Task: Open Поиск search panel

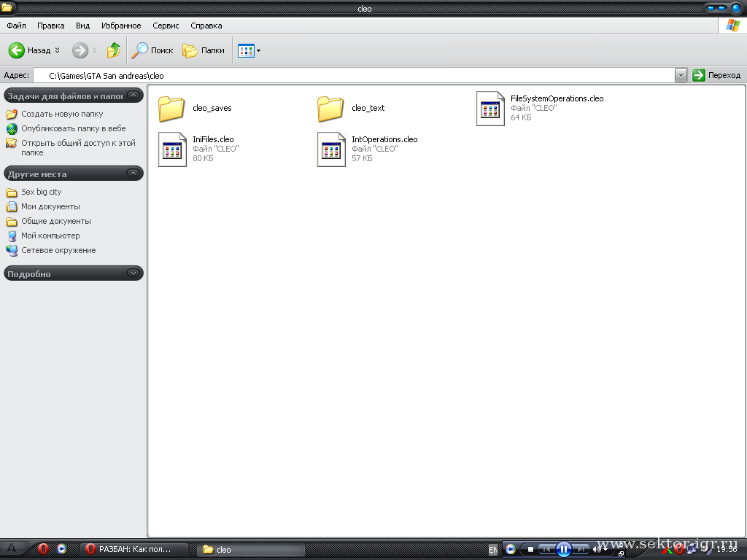Action: pyautogui.click(x=152, y=50)
